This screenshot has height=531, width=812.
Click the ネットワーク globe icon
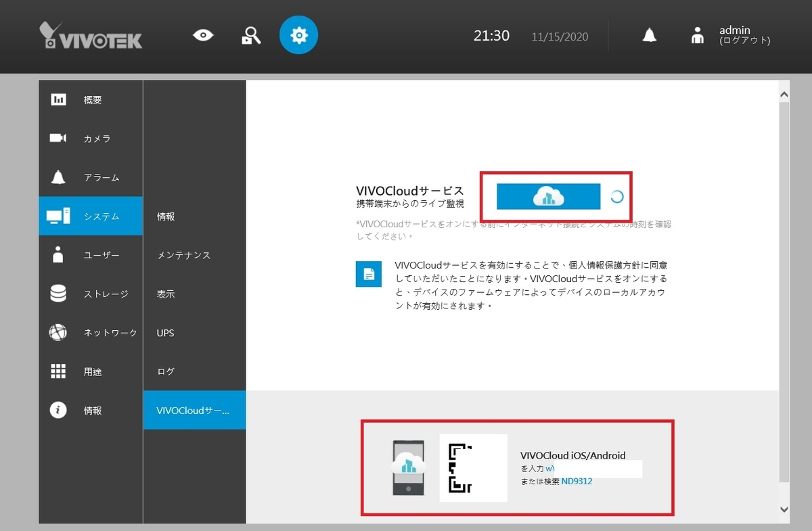[x=58, y=333]
